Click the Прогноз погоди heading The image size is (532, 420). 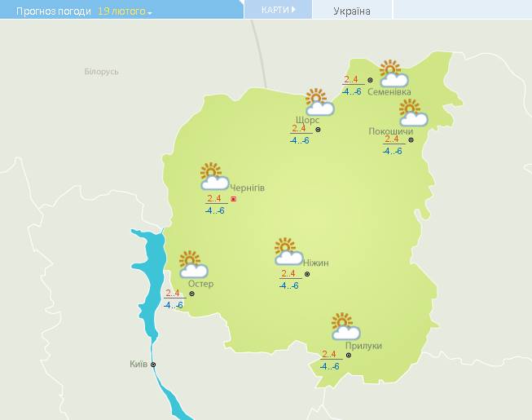coord(54,11)
